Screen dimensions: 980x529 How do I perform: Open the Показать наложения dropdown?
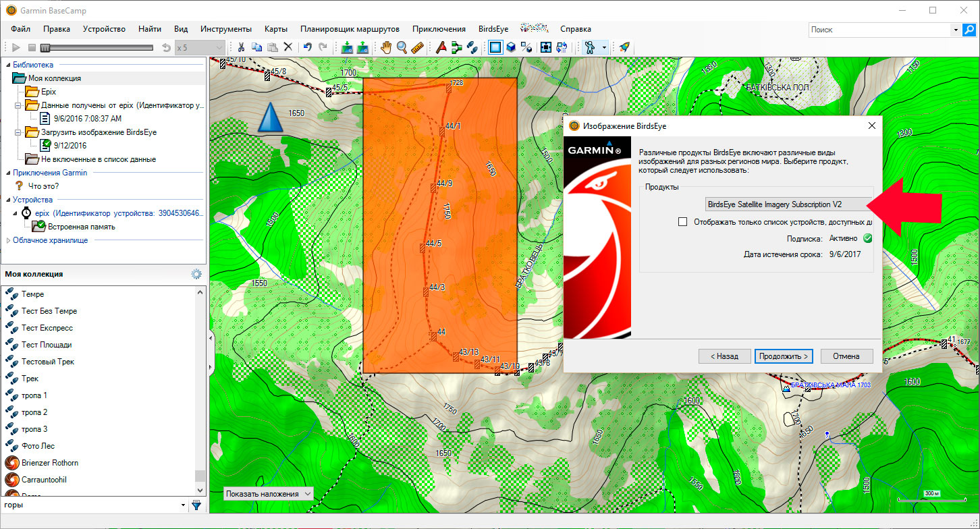(x=268, y=494)
